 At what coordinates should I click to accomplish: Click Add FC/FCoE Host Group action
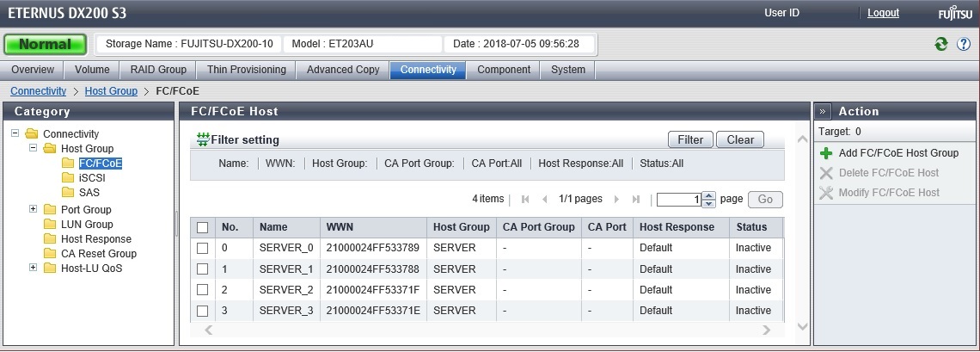pyautogui.click(x=898, y=153)
